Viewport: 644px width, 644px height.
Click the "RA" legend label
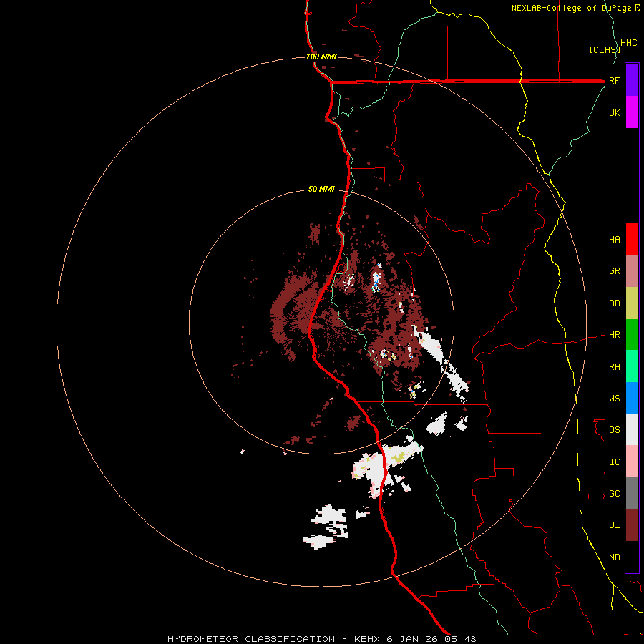coord(614,367)
